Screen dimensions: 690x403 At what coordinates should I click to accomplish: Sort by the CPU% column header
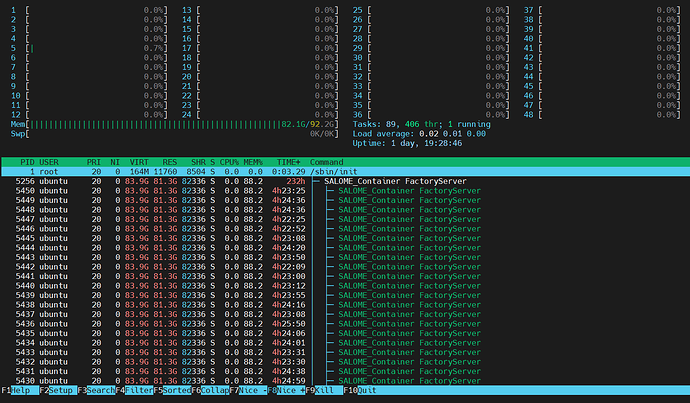(229, 162)
